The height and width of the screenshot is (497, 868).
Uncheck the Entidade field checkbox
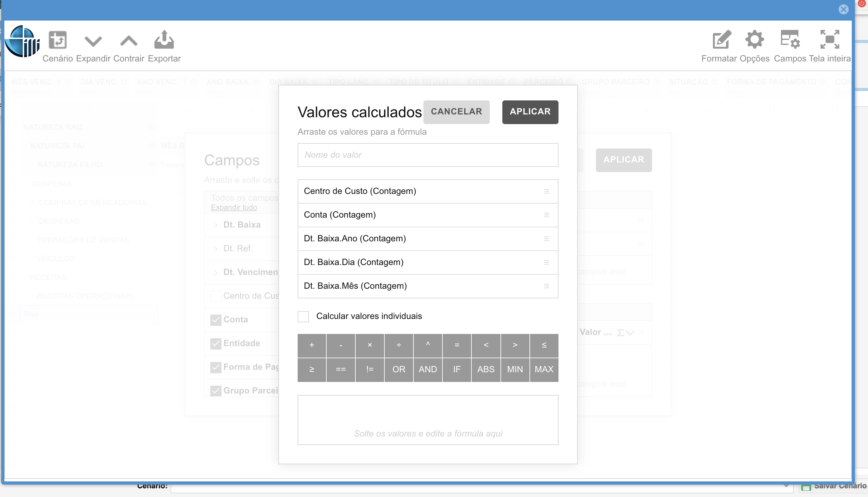click(x=216, y=343)
